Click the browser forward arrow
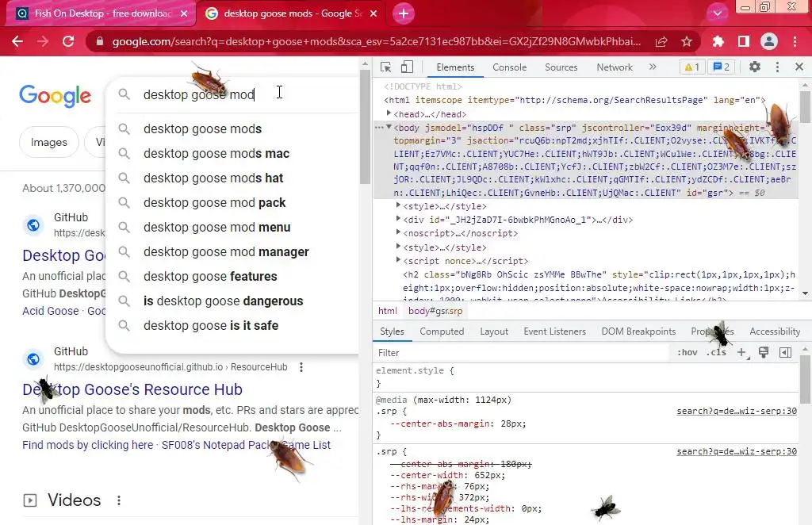Image resolution: width=812 pixels, height=525 pixels. tap(43, 41)
